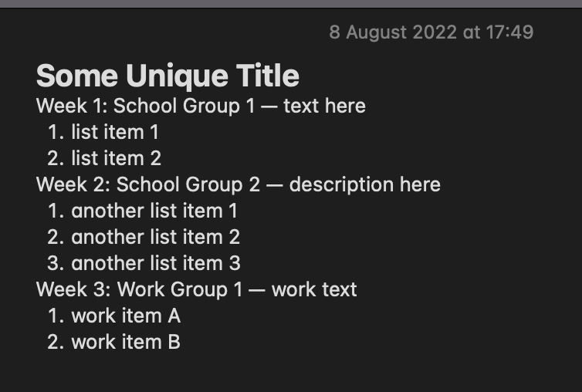Image resolution: width=582 pixels, height=392 pixels.
Task: Click another list item 2
Action: pos(155,237)
